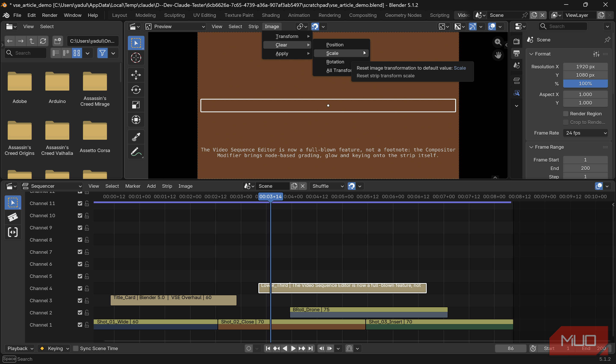616x364 pixels.
Task: Mute Channel 11 with its checkbox
Action: [80, 203]
